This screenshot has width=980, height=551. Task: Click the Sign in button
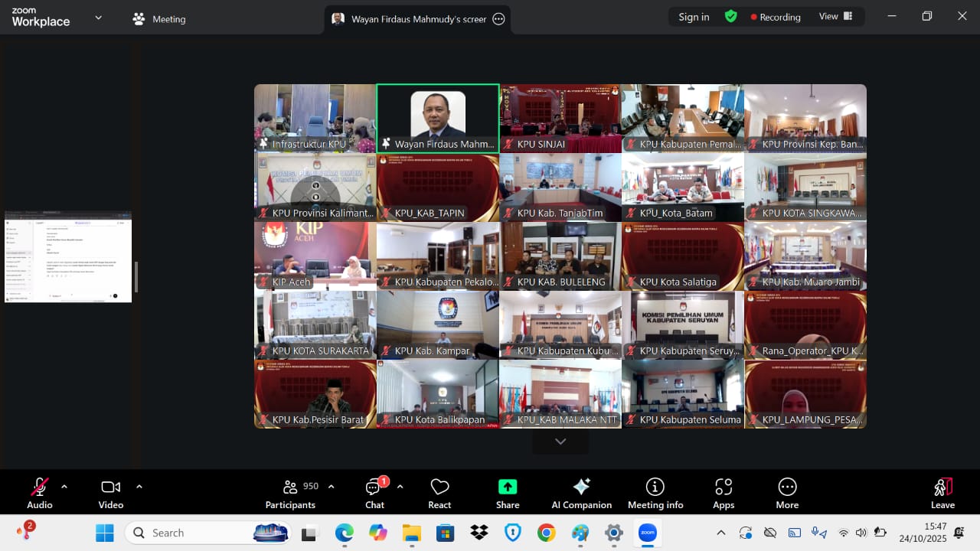coord(694,17)
